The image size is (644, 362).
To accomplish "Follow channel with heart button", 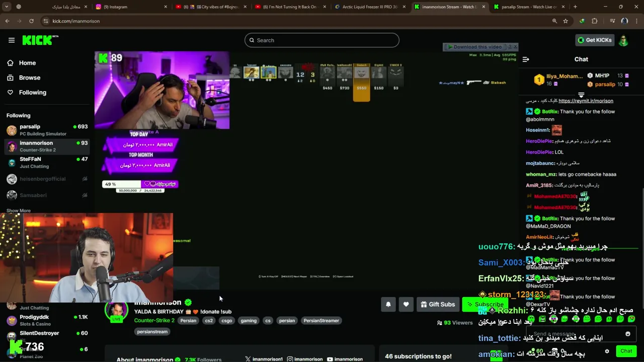I will [x=406, y=304].
